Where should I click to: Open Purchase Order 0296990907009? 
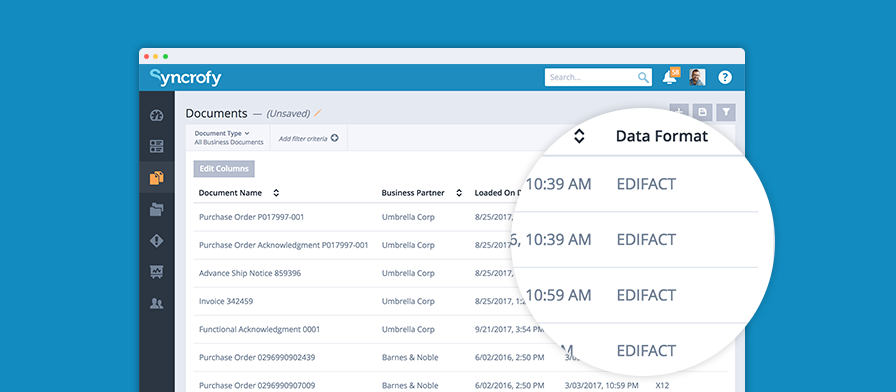click(x=257, y=386)
